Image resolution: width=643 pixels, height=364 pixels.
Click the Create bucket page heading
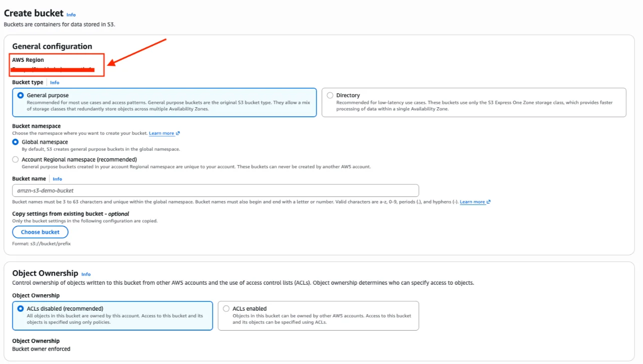(x=34, y=13)
